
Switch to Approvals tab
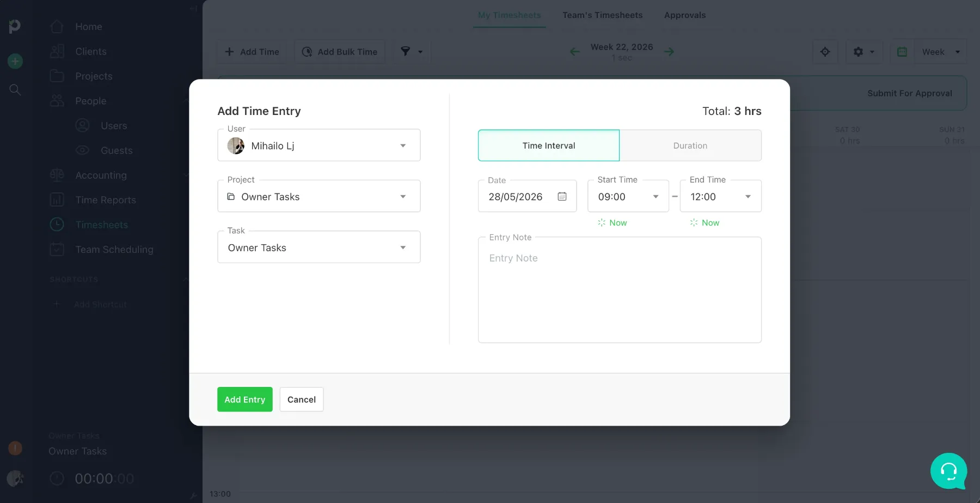click(685, 15)
